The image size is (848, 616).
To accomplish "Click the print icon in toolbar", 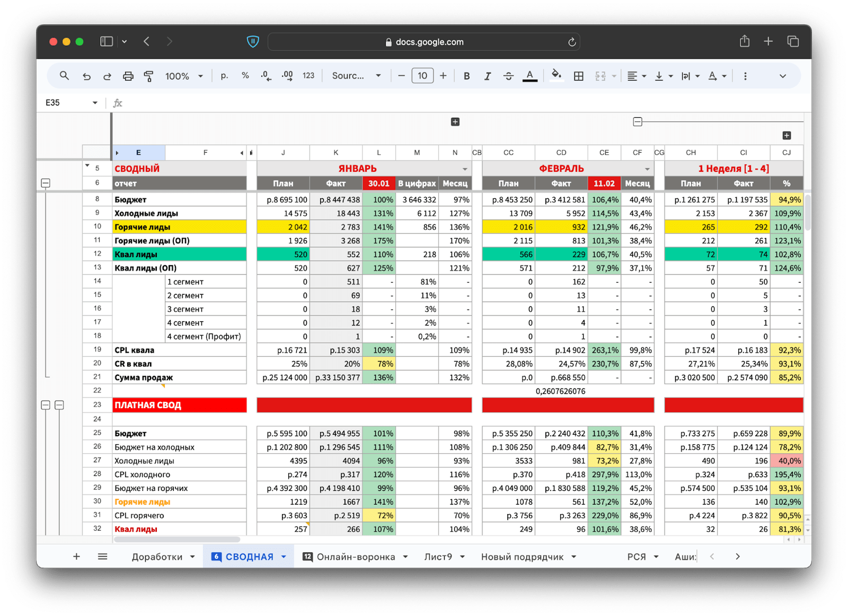I will point(128,76).
